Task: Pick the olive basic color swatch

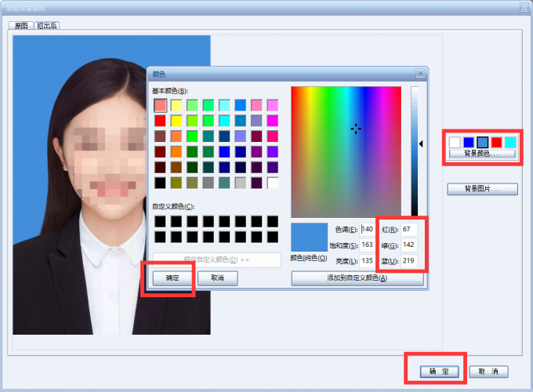Action: click(176, 183)
